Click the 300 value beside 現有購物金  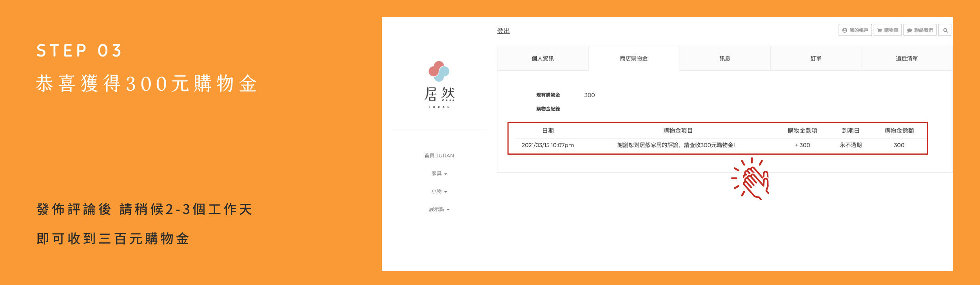[589, 95]
